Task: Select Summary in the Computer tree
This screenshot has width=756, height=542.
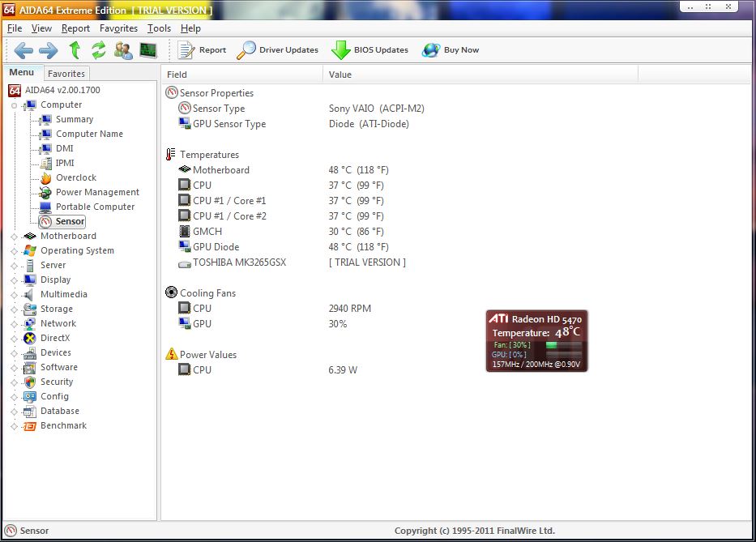Action: pos(75,120)
